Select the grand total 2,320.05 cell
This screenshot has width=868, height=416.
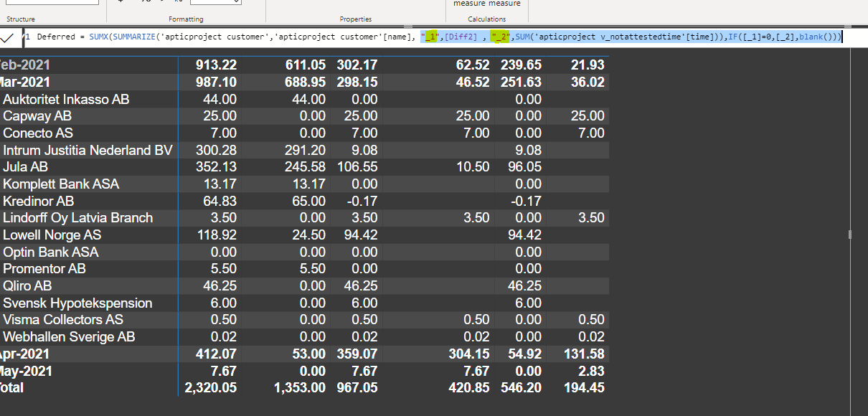[209, 388]
